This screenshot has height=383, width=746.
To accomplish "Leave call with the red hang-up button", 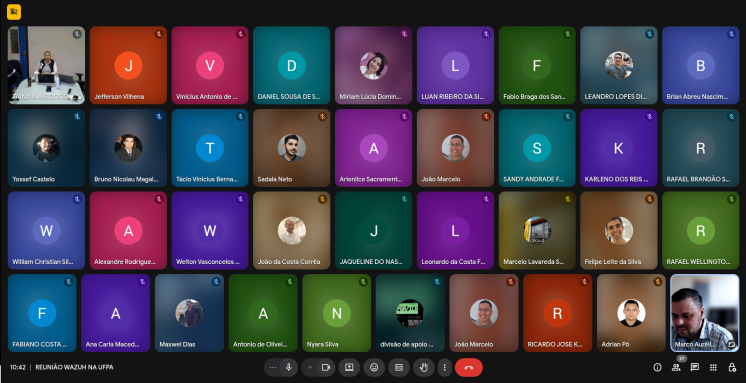I will point(469,367).
